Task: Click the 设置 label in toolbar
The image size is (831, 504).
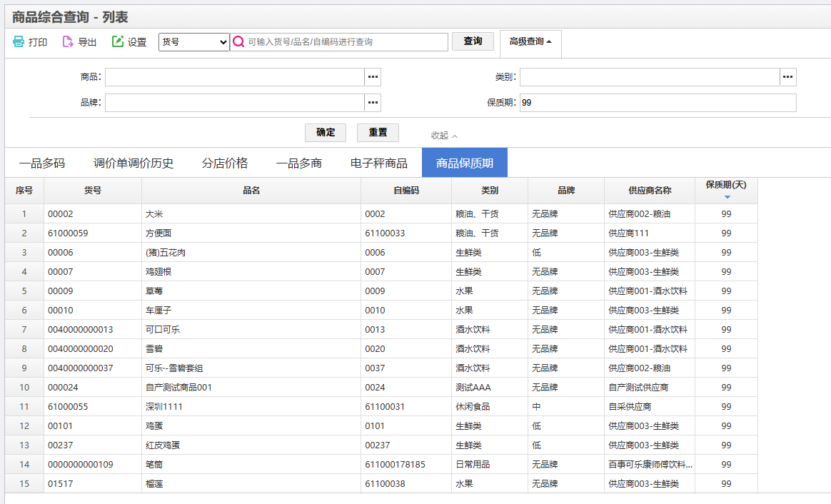Action: point(137,42)
